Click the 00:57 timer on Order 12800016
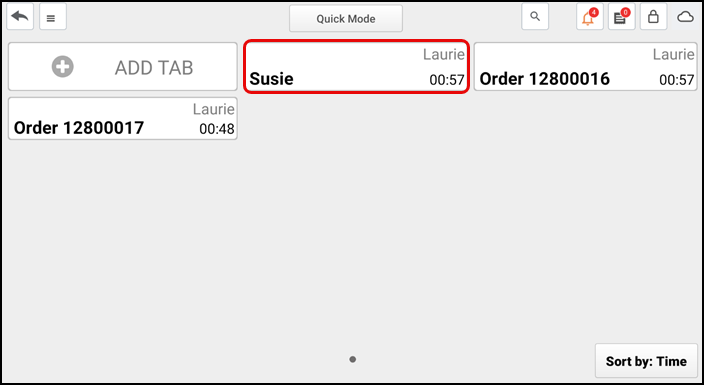Screen dimensions: 704x385 [x=677, y=80]
